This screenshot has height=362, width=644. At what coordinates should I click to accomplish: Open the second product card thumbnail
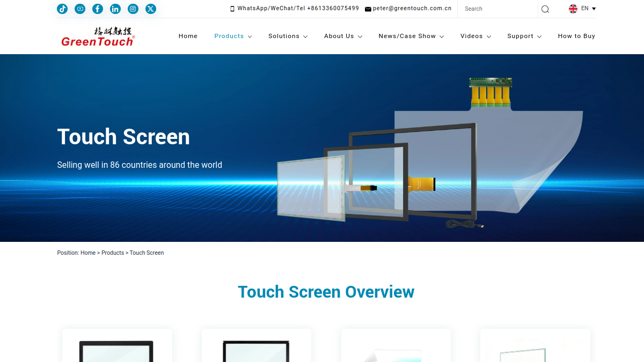point(257,345)
